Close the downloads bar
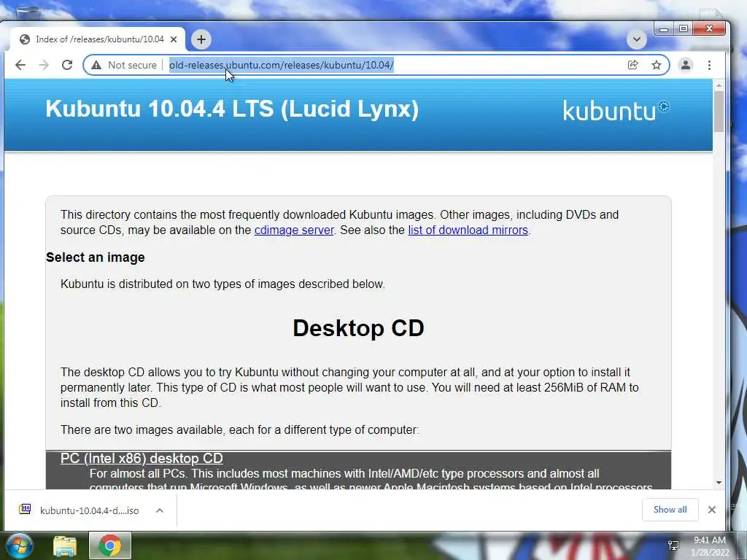Viewport: 747px width, 560px height. [712, 510]
